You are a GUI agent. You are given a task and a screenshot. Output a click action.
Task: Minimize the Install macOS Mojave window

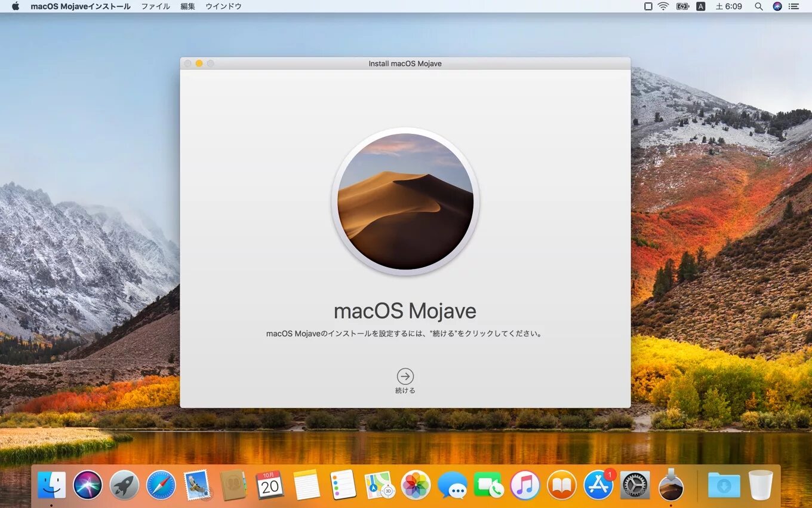(x=199, y=63)
